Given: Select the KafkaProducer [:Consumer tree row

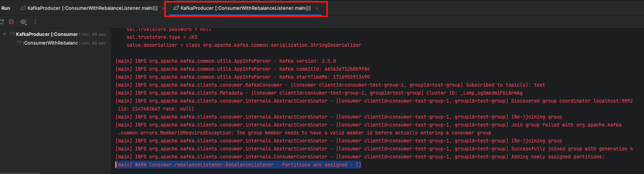Looking at the screenshot, I should click(x=55, y=34).
